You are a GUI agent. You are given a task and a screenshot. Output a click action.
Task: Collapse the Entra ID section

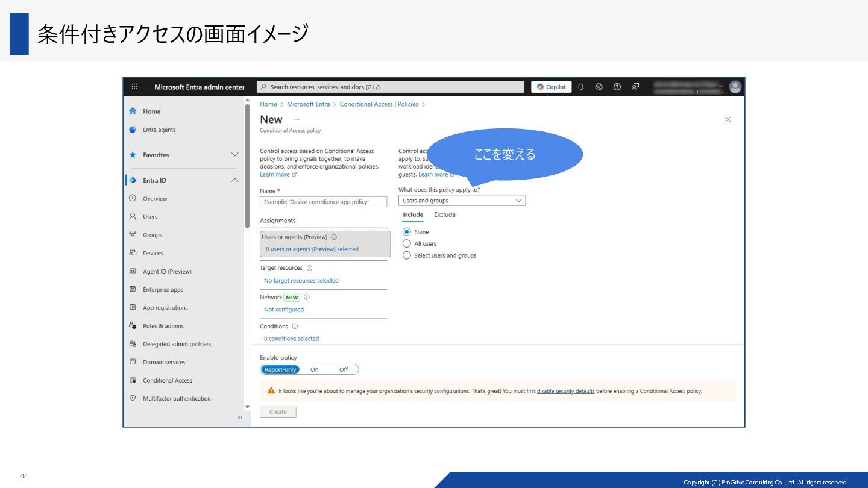(235, 180)
